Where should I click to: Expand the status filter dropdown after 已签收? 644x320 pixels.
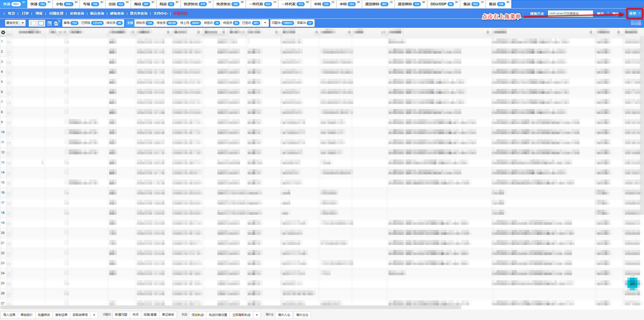[265, 23]
